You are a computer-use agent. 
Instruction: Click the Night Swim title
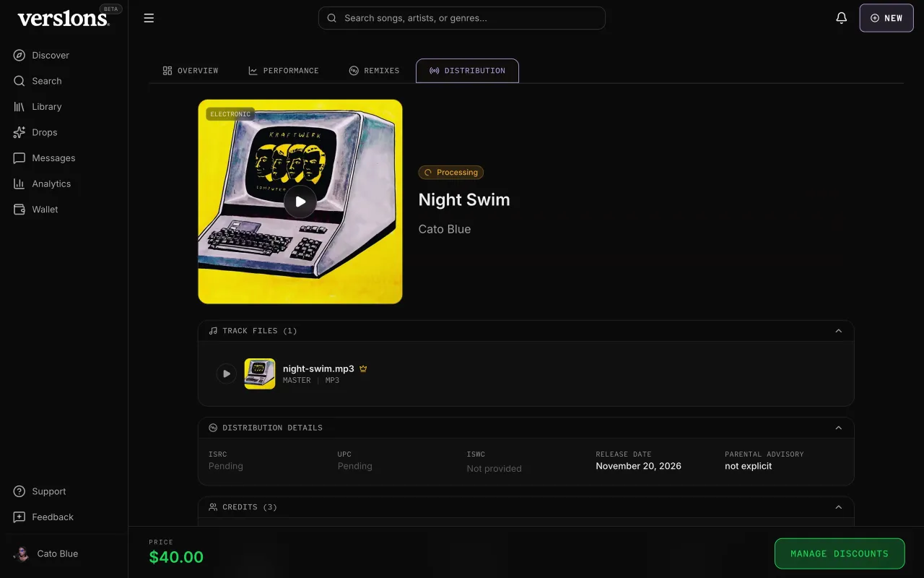464,200
